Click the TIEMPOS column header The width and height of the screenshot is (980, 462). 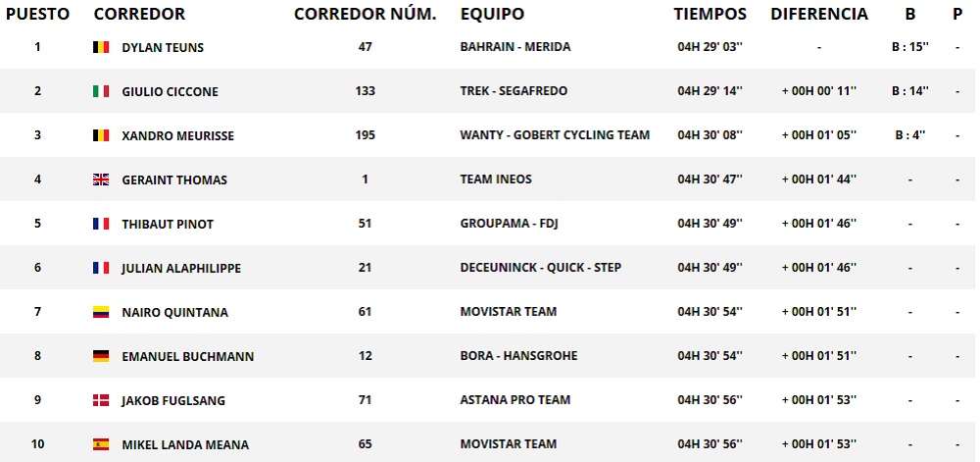pos(710,15)
